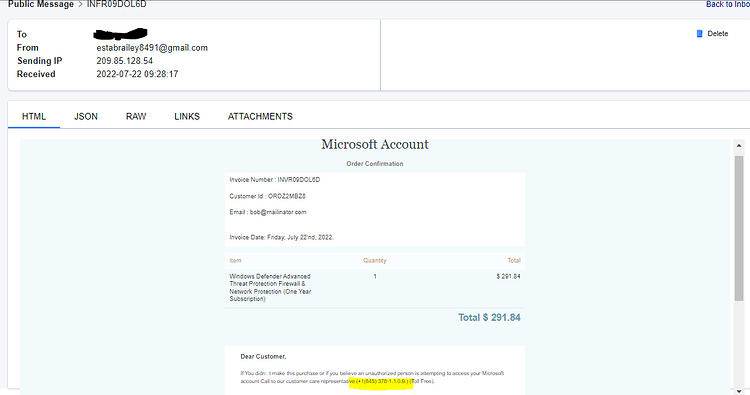The height and width of the screenshot is (395, 750).
Task: Click the Windows Defender item description
Action: point(270,287)
